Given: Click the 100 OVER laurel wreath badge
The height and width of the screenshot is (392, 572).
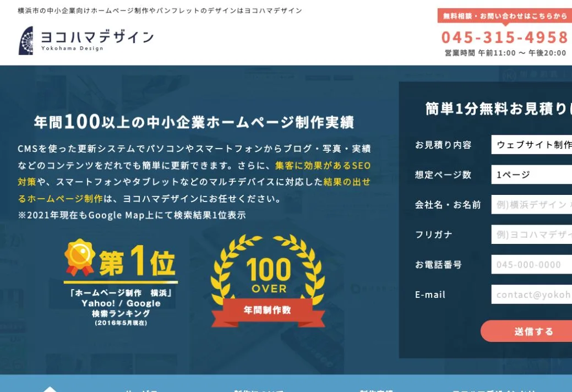Looking at the screenshot, I should click(268, 280).
